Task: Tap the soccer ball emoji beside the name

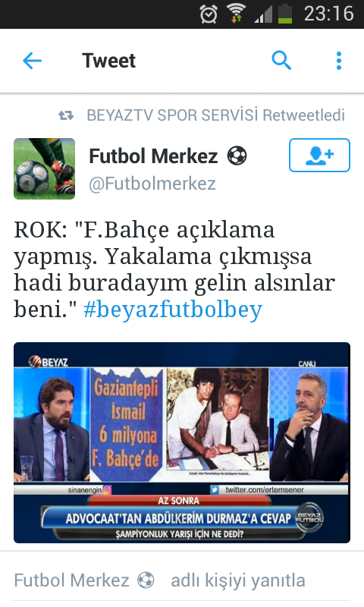Action: [x=237, y=156]
